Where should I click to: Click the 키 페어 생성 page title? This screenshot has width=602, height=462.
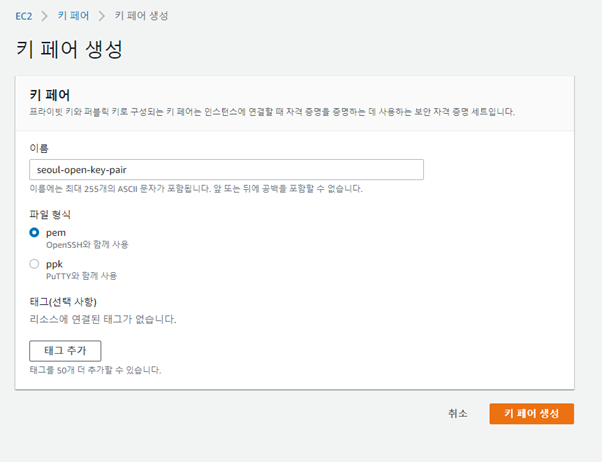[x=69, y=49]
